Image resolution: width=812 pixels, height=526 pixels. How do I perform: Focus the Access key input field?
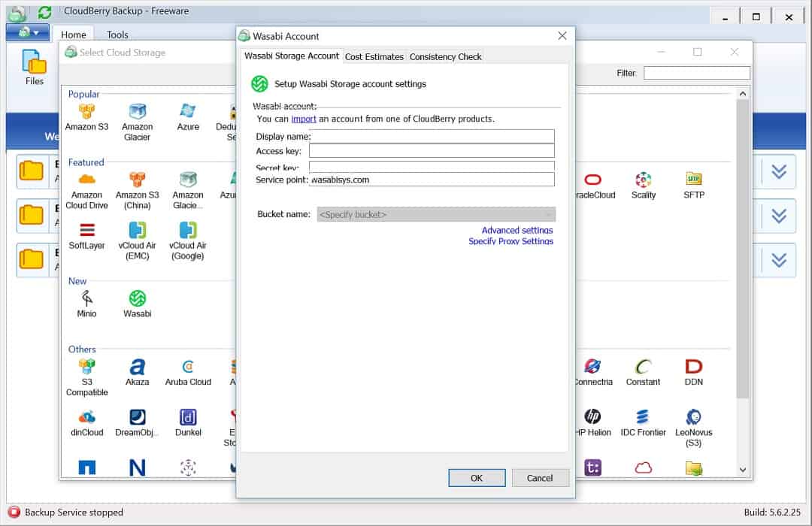point(432,150)
